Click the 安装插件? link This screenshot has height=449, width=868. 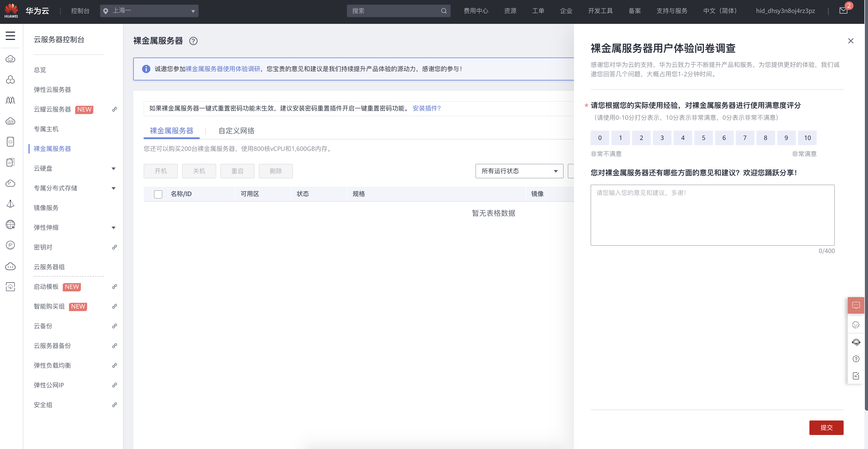coord(426,108)
